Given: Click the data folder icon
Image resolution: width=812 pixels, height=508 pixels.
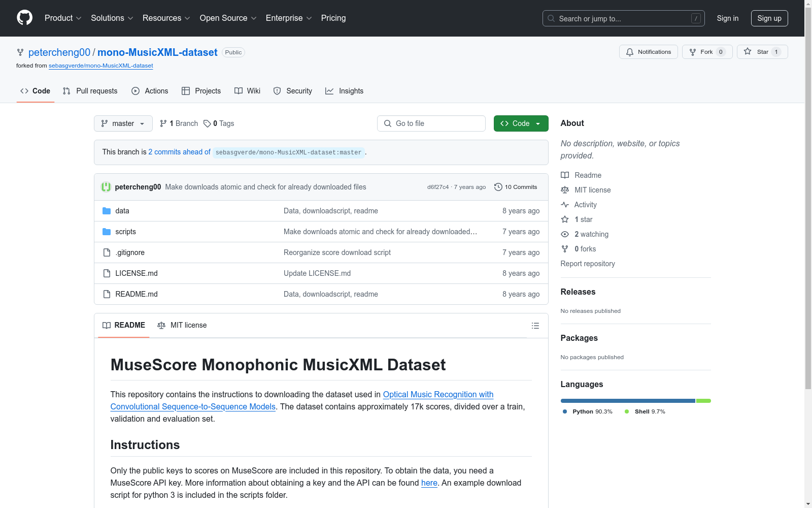Looking at the screenshot, I should (107, 211).
